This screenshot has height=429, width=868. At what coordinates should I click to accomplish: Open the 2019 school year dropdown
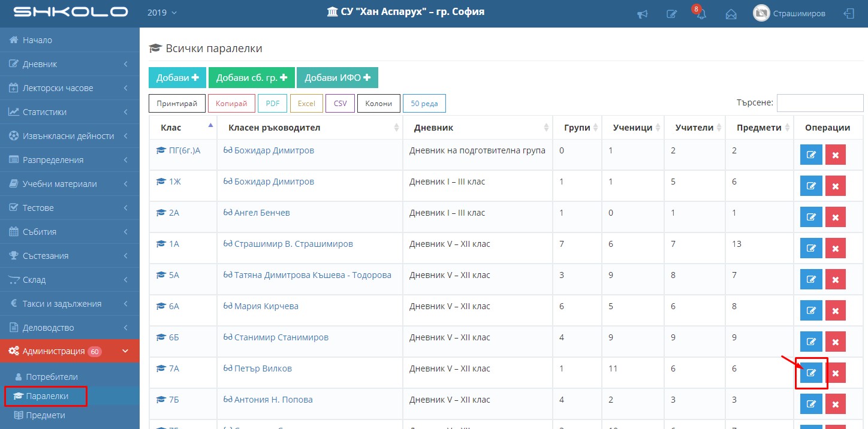pyautogui.click(x=162, y=13)
